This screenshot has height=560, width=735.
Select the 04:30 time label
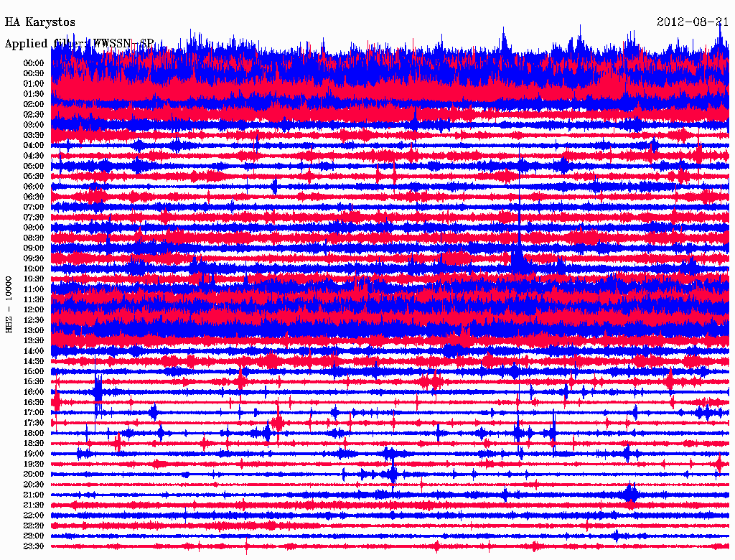[33, 156]
